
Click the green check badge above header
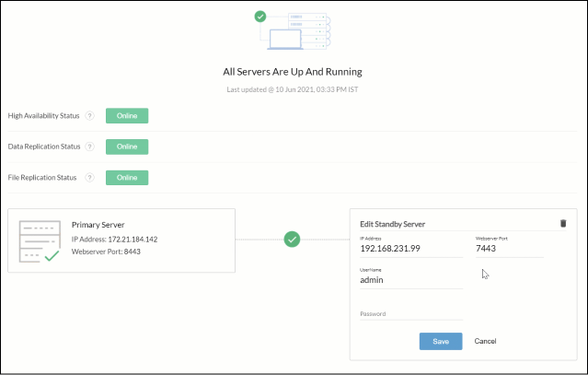[261, 17]
